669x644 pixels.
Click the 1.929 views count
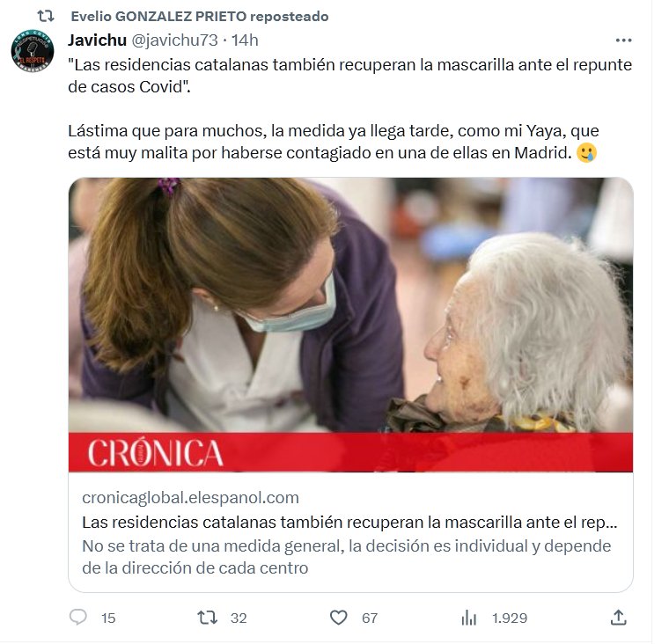(510, 618)
